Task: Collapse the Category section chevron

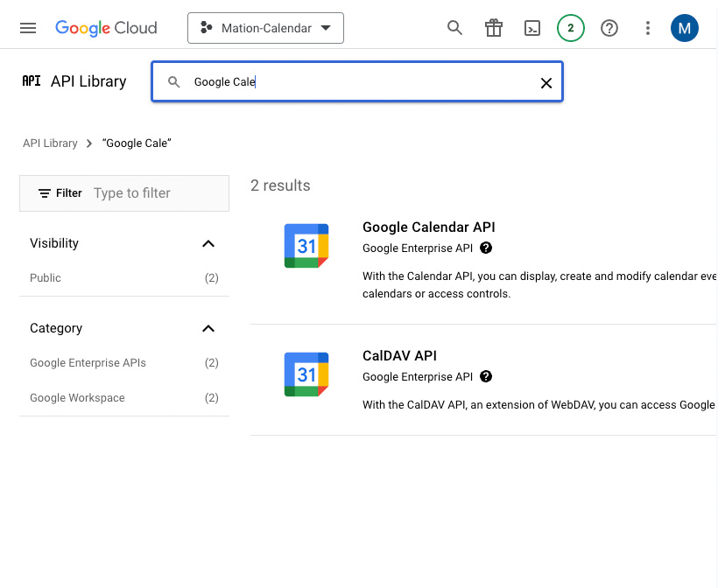Action: [x=208, y=328]
